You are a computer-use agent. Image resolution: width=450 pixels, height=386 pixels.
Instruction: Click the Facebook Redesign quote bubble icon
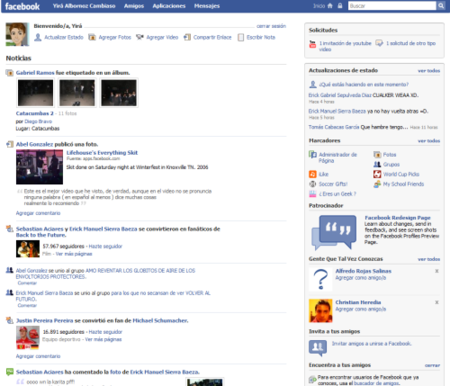[x=334, y=232]
